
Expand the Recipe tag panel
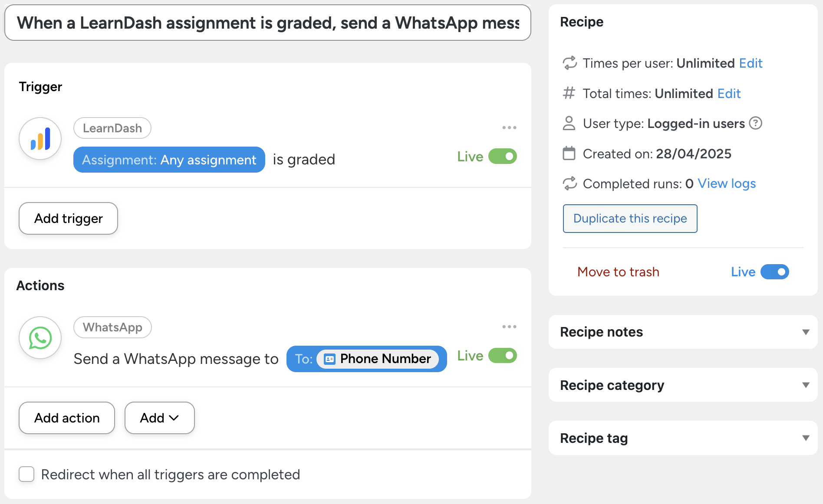(x=806, y=438)
